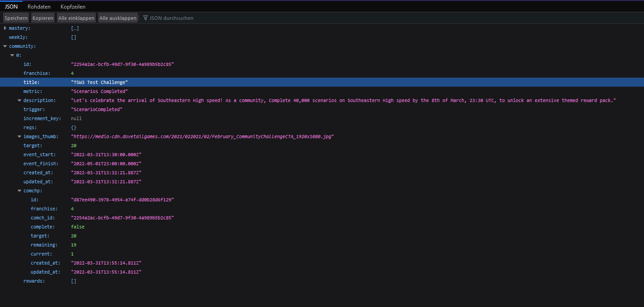Viewport: 644px width, 307px height.
Task: Collapse array item 0 arrow
Action: point(12,56)
